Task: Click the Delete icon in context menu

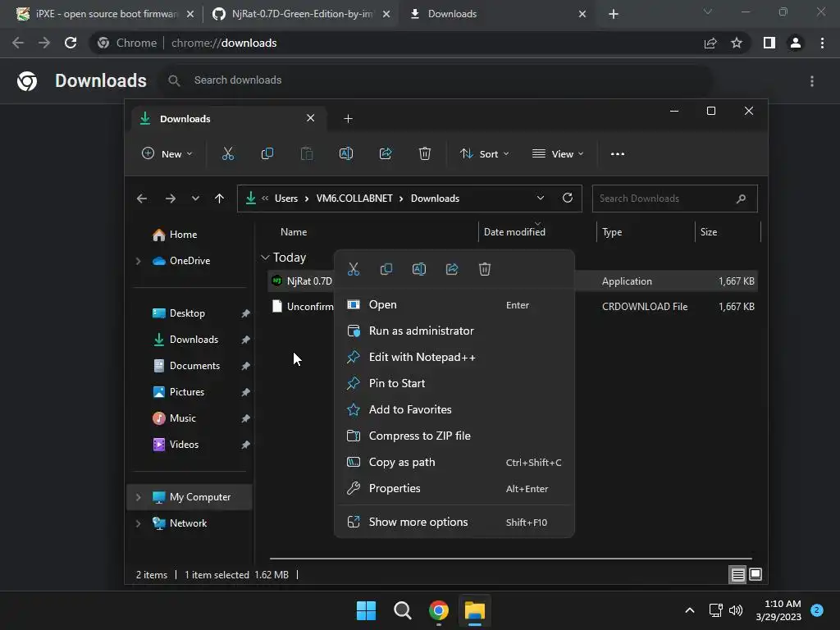Action: [x=485, y=269]
